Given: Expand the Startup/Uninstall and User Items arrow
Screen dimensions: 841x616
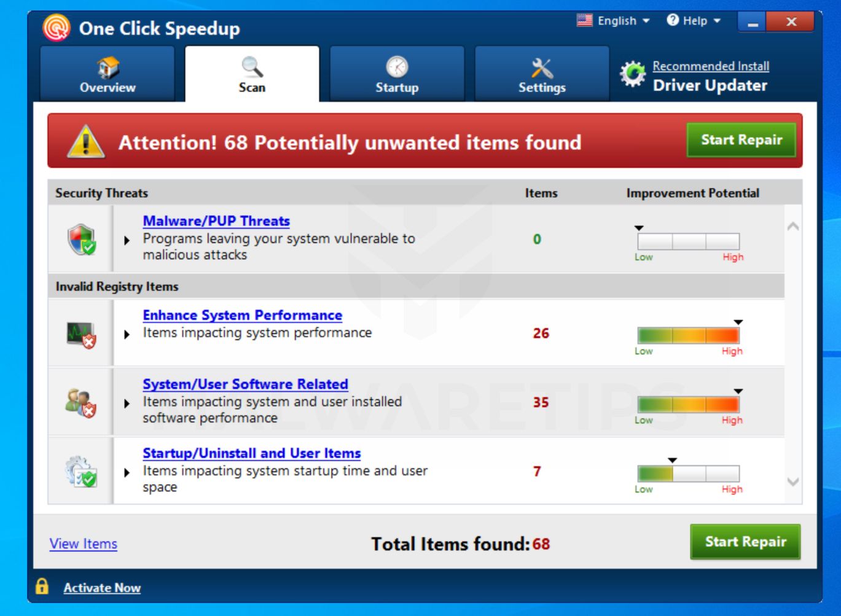Looking at the screenshot, I should point(127,472).
